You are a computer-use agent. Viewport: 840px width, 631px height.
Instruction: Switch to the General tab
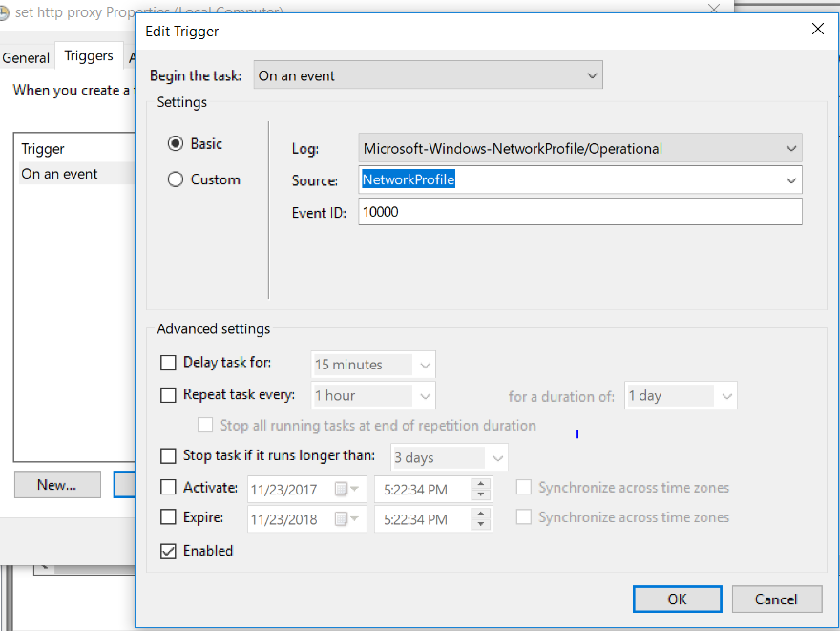click(26, 57)
